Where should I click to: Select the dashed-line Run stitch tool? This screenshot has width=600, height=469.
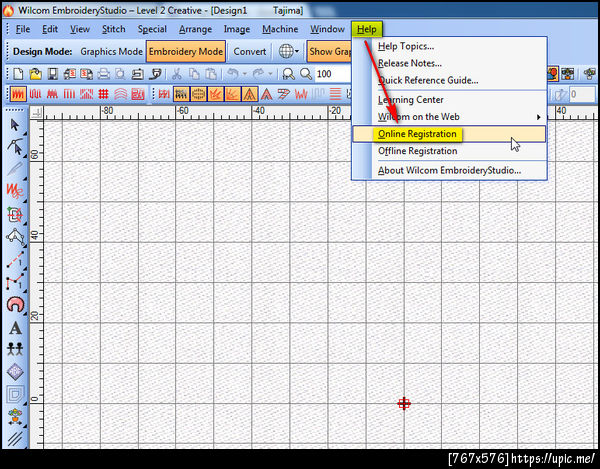[15, 259]
